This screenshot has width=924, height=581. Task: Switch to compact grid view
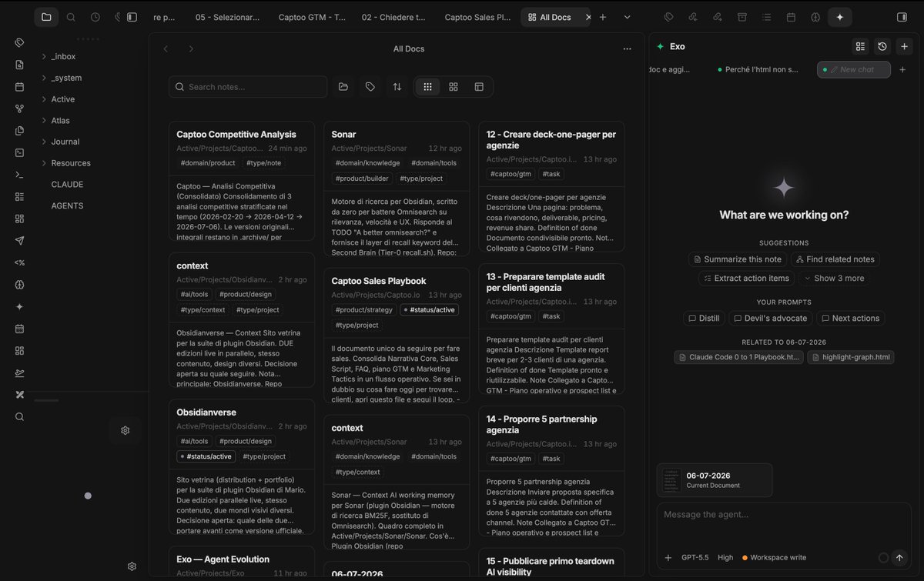tap(428, 87)
